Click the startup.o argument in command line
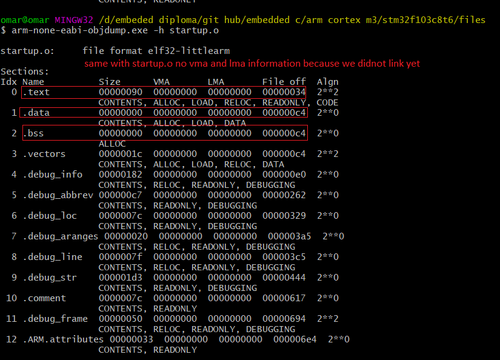This screenshot has width=500, height=360. (194, 31)
